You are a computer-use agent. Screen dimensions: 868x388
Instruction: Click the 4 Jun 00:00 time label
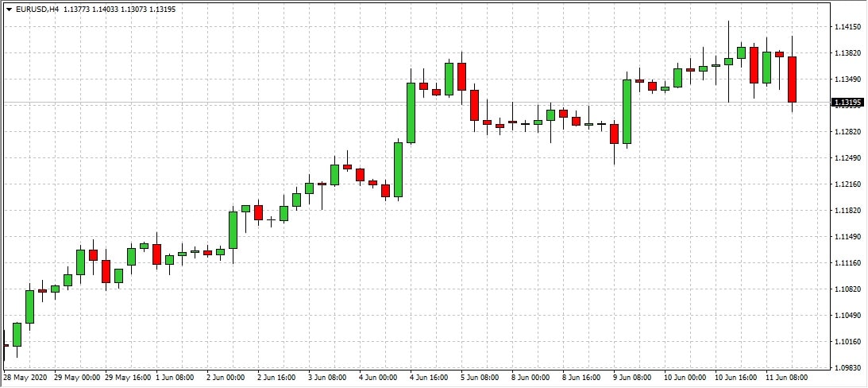[x=379, y=378]
